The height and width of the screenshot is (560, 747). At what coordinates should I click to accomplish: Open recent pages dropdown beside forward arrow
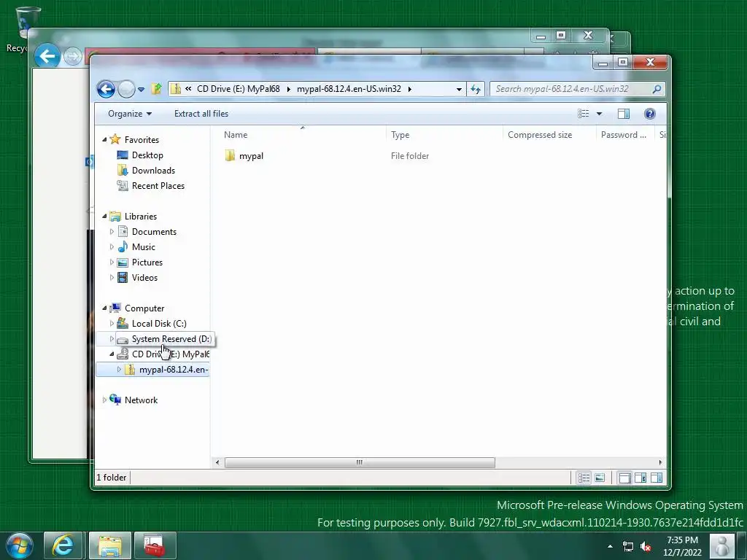141,89
